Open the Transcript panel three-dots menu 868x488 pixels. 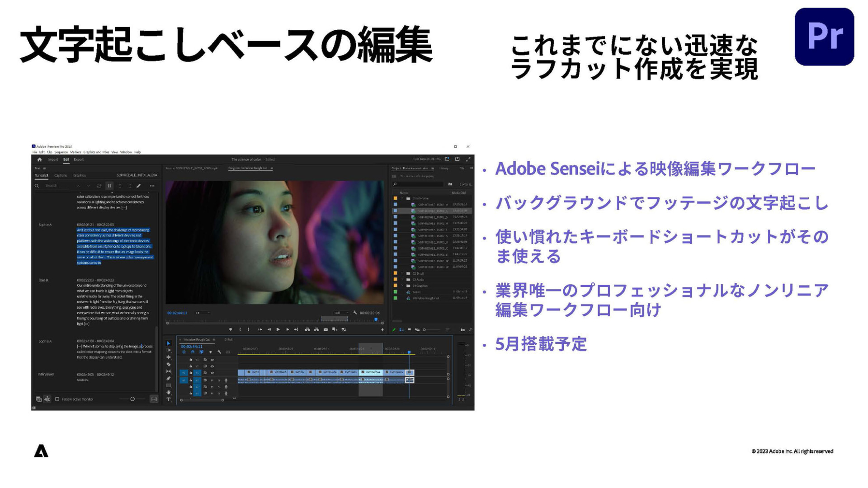tap(152, 186)
